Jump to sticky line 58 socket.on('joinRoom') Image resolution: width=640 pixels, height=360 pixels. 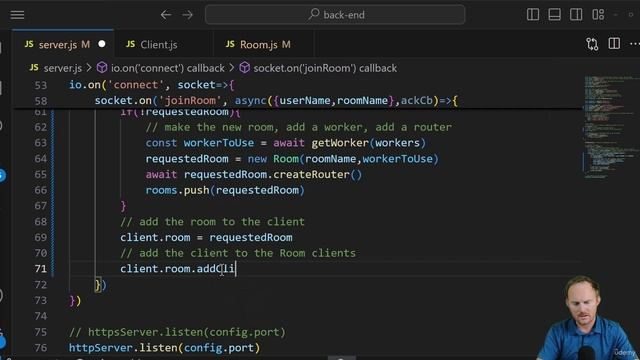coord(276,100)
